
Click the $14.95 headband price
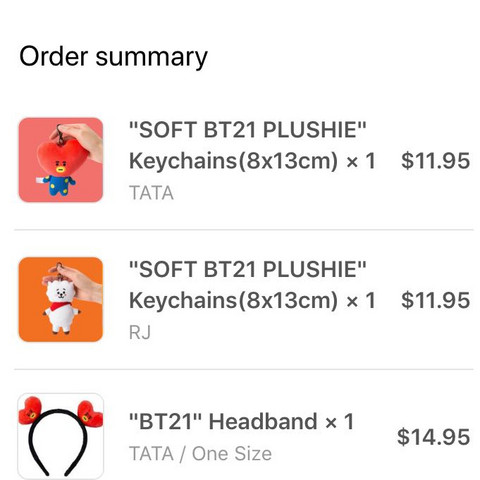pos(434,437)
